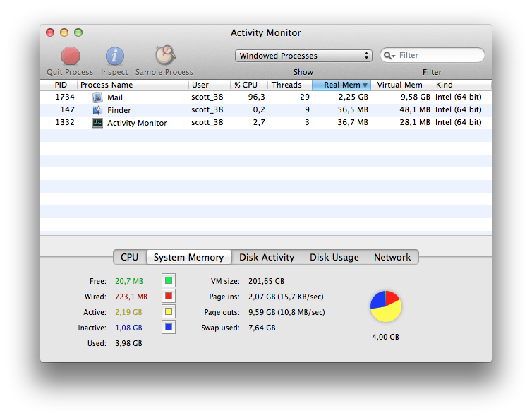532x418 pixels.
Task: Click PID value 147
Action: coord(67,109)
